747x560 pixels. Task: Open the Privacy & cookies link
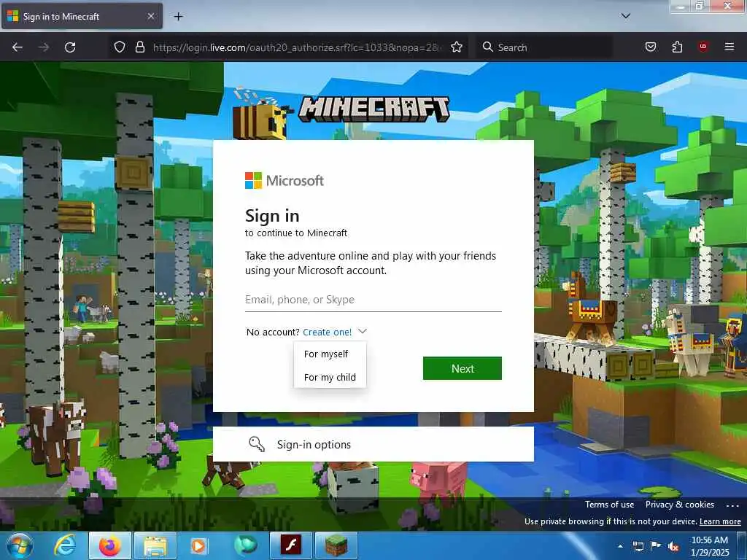click(679, 505)
